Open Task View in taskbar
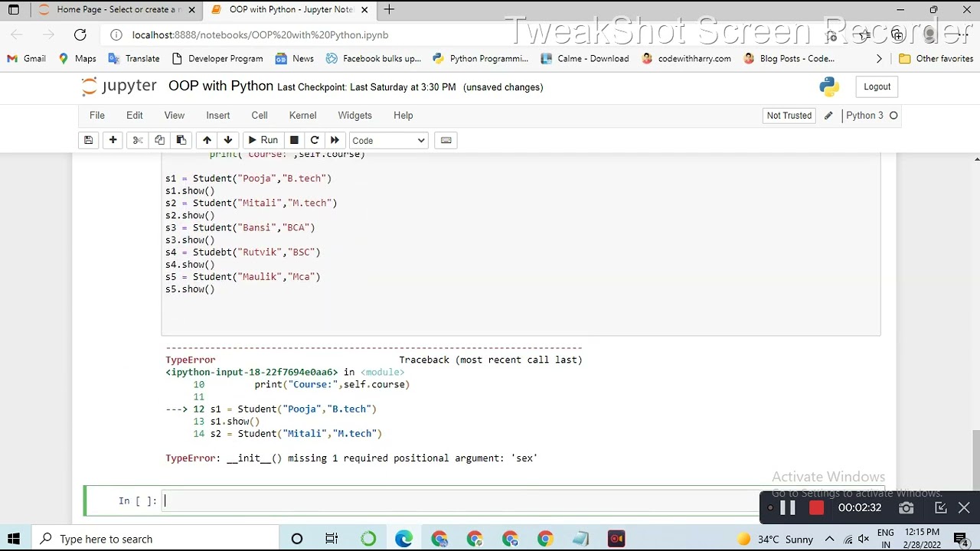This screenshot has height=551, width=980. tap(332, 539)
